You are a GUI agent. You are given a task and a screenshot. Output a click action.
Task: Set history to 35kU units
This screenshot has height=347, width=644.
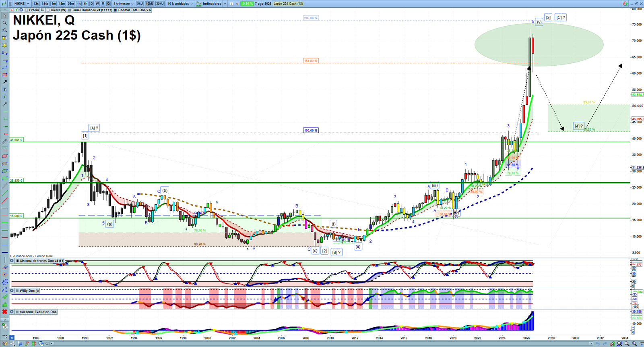(x=160, y=4)
